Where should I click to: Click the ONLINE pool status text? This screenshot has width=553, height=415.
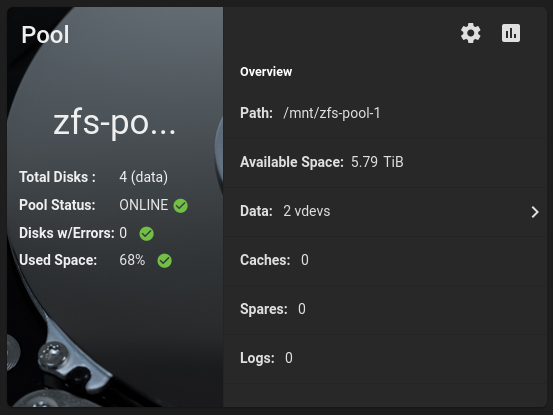click(144, 205)
